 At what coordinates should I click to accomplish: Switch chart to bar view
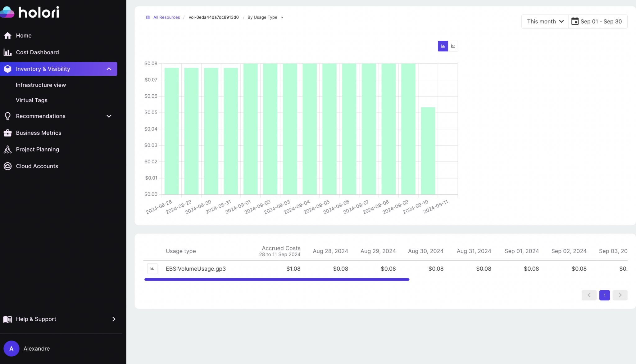point(443,46)
